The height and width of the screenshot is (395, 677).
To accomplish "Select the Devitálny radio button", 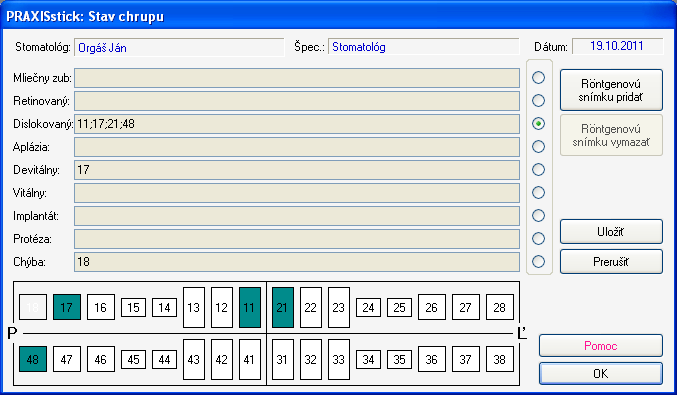I will pos(538,170).
